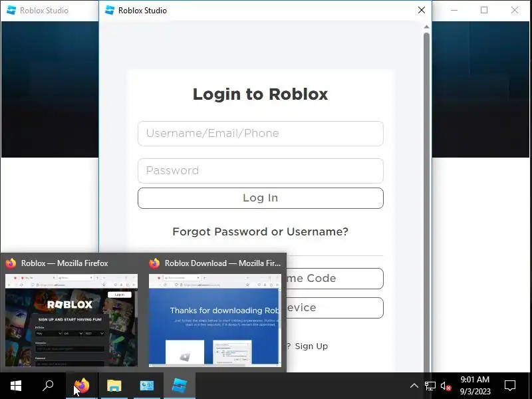Show hidden system tray icons

(414, 386)
